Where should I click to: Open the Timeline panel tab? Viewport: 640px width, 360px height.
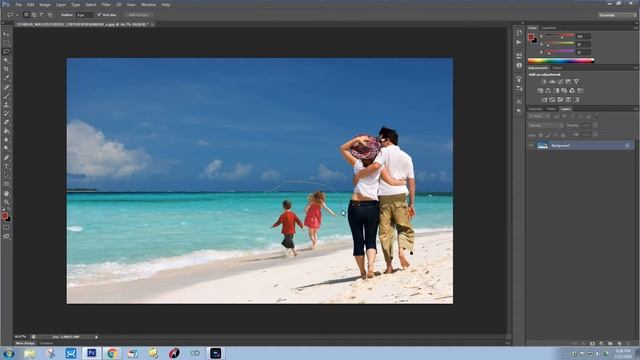point(46,343)
